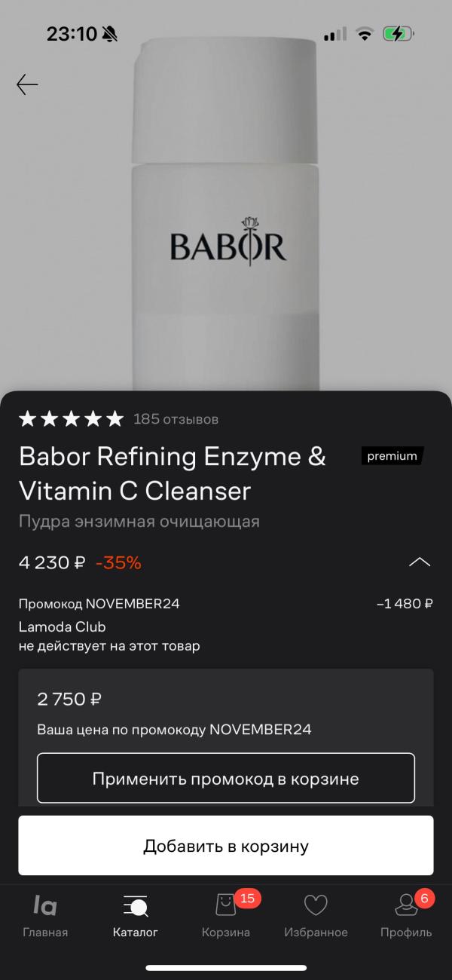Viewport: 452px width, 980px height.
Task: Tap the Wi-Fi status icon
Action: click(365, 34)
